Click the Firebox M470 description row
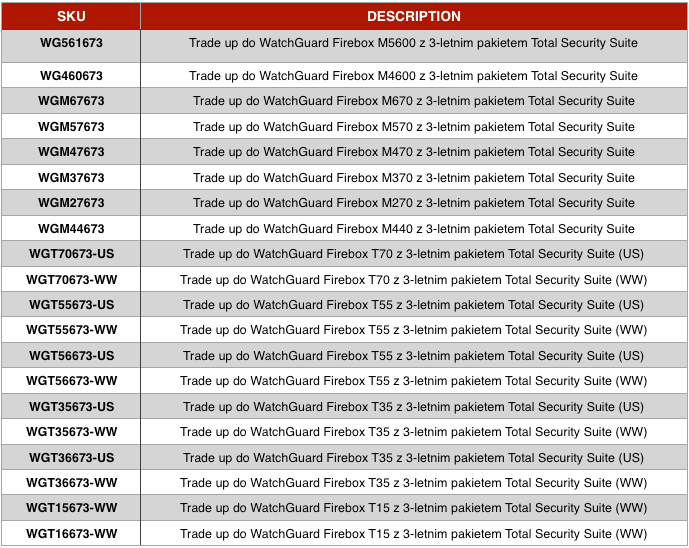The image size is (689, 548). pos(413,152)
